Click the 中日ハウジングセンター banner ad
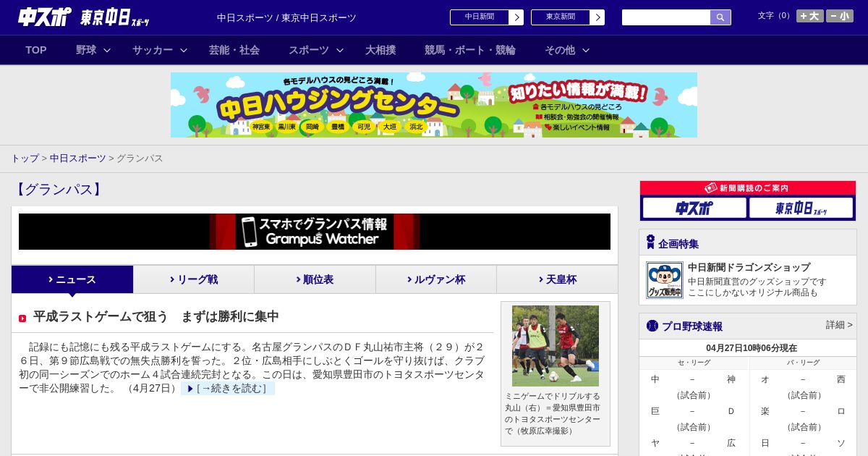 coord(434,105)
